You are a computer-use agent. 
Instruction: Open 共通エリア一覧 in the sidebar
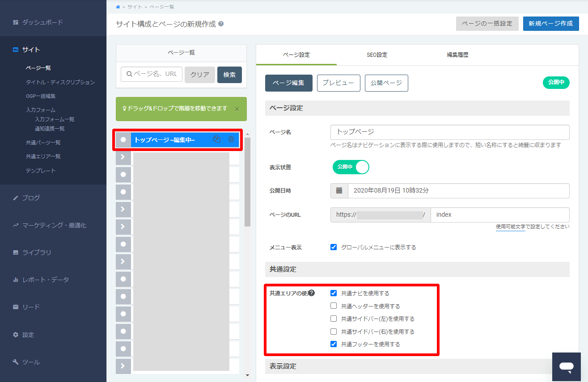(x=43, y=156)
